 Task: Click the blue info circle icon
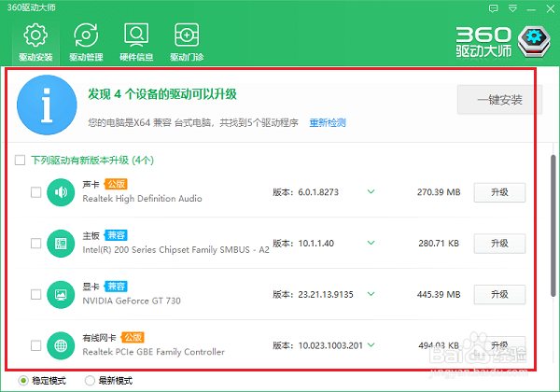(47, 105)
